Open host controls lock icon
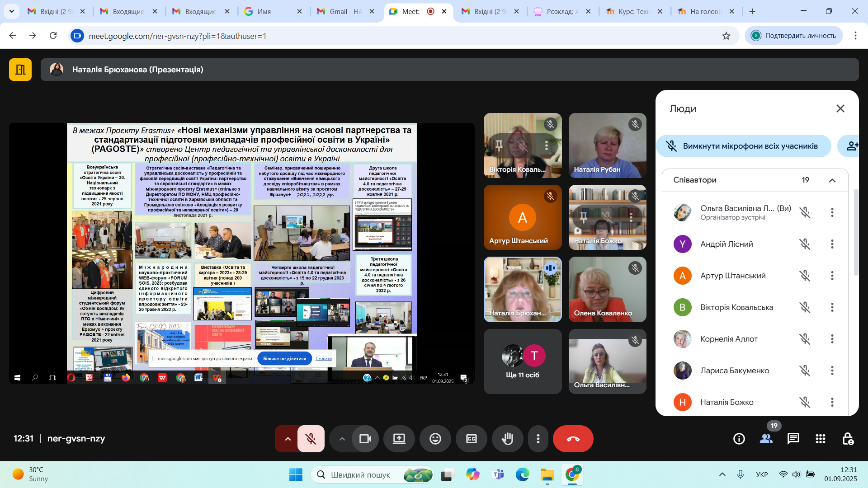This screenshot has width=868, height=488. coord(848,439)
